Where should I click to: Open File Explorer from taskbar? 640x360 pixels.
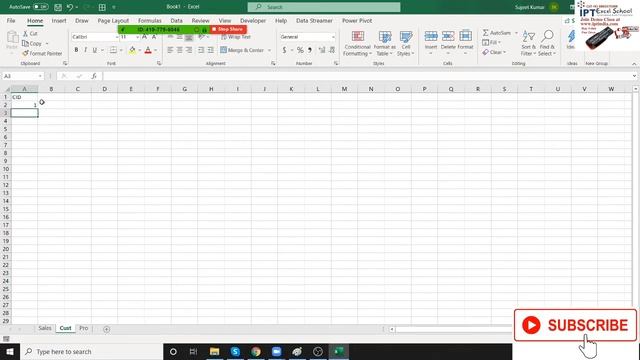(214, 351)
